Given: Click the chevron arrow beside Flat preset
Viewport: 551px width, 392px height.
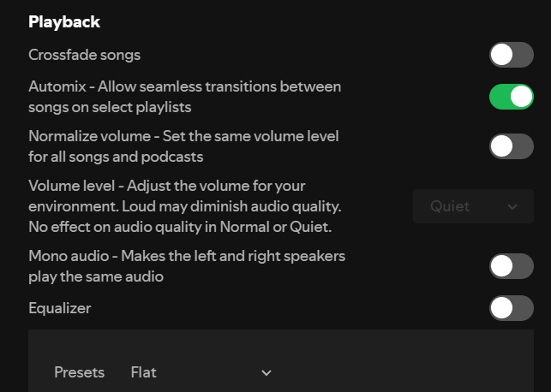Looking at the screenshot, I should (x=266, y=373).
